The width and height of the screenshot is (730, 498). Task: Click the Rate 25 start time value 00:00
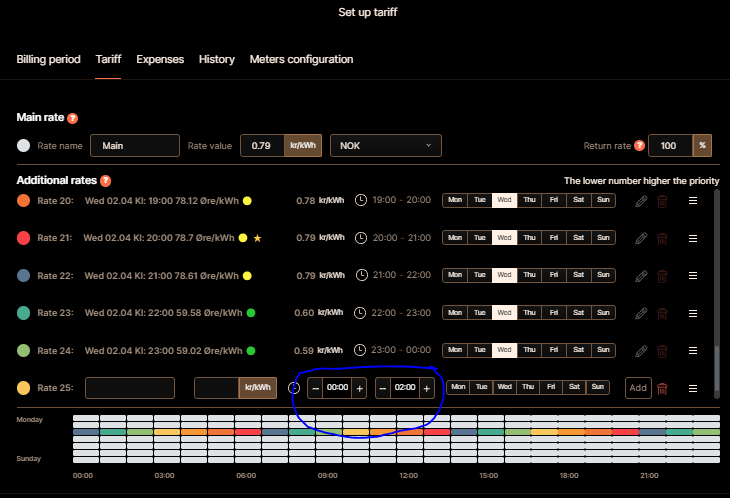(338, 388)
